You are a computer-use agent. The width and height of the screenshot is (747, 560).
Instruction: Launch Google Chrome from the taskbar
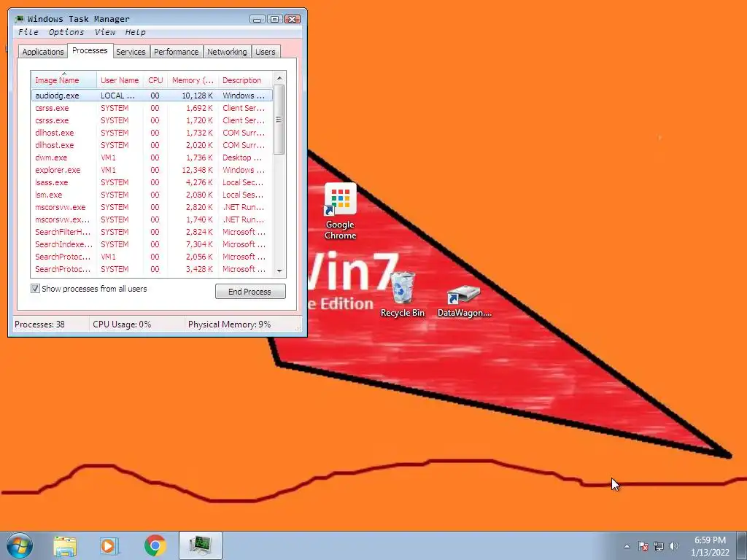155,545
